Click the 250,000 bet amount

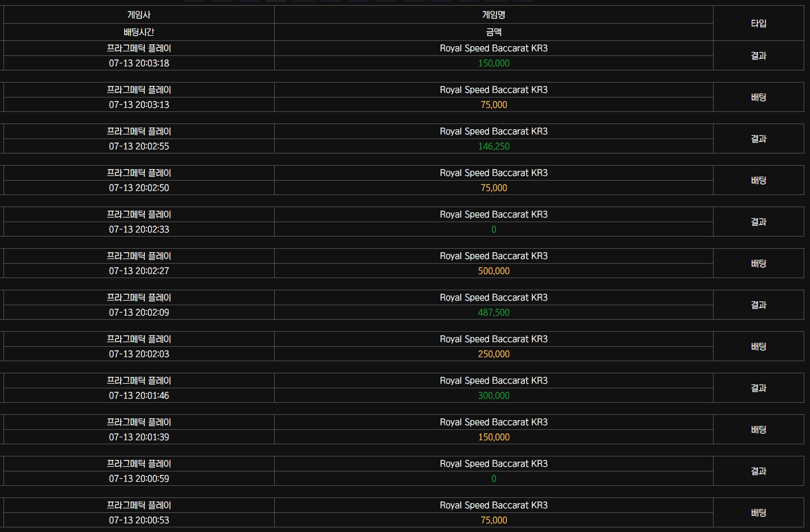tap(494, 354)
